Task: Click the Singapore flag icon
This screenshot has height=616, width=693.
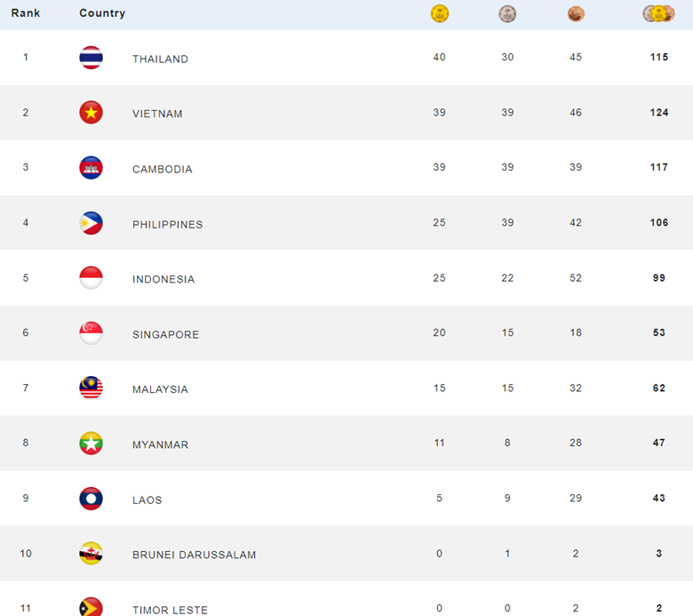Action: click(91, 333)
